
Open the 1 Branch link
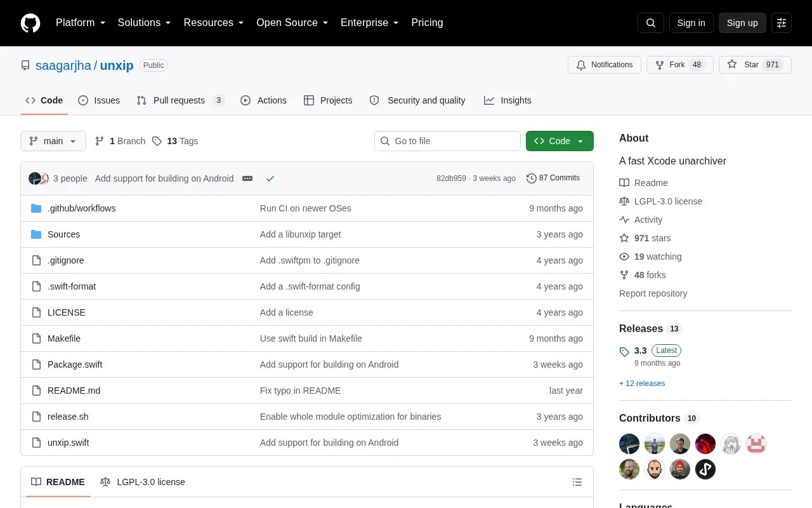[120, 141]
